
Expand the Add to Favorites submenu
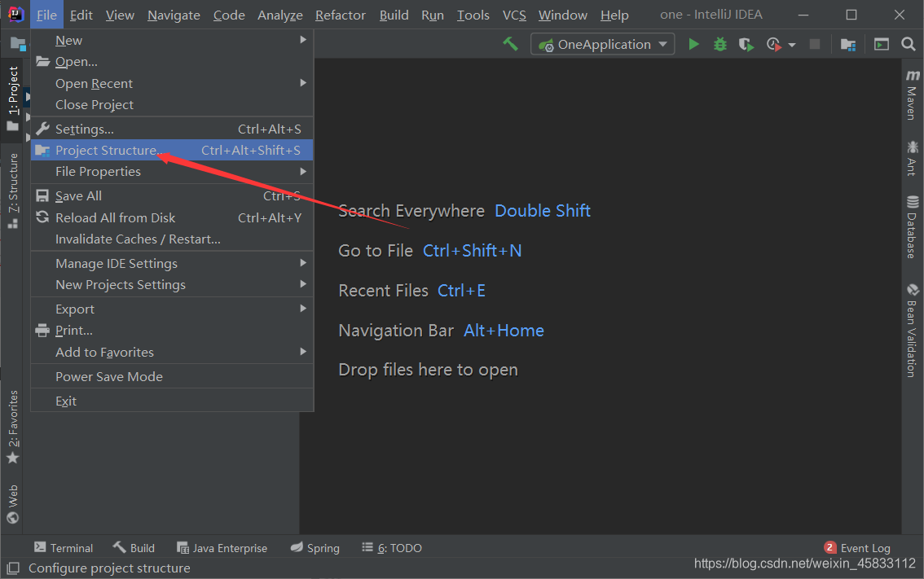pyautogui.click(x=172, y=352)
